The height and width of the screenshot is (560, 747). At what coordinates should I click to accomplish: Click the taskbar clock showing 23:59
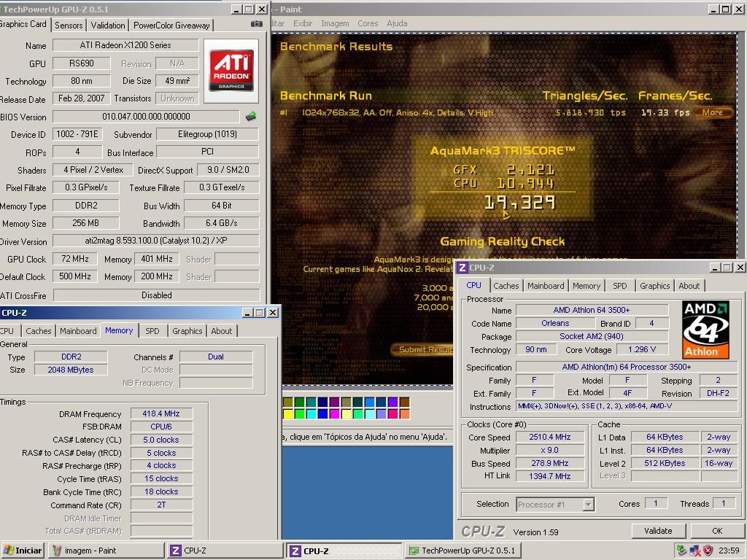click(x=729, y=551)
